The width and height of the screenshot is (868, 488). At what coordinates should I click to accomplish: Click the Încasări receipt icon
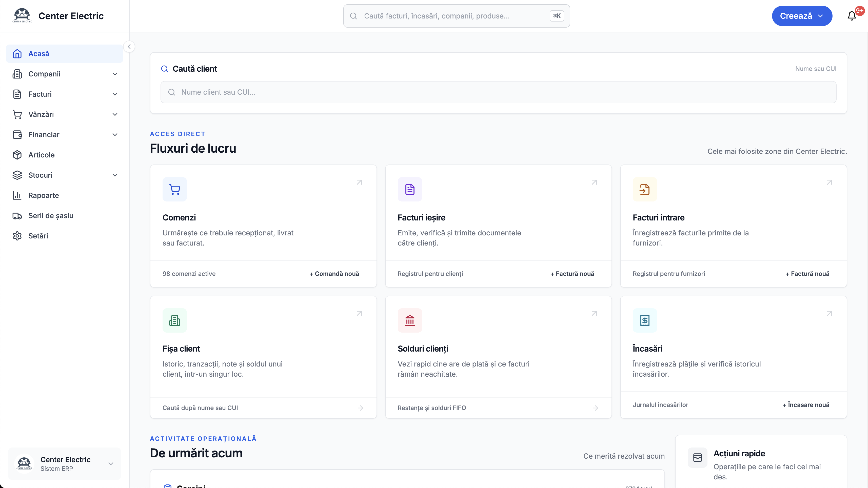tap(645, 320)
